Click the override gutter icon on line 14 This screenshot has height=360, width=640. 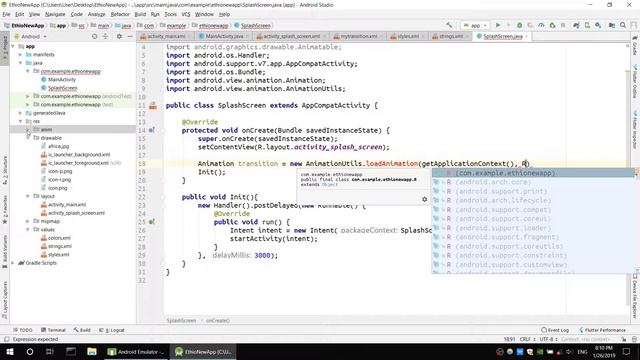click(x=151, y=130)
